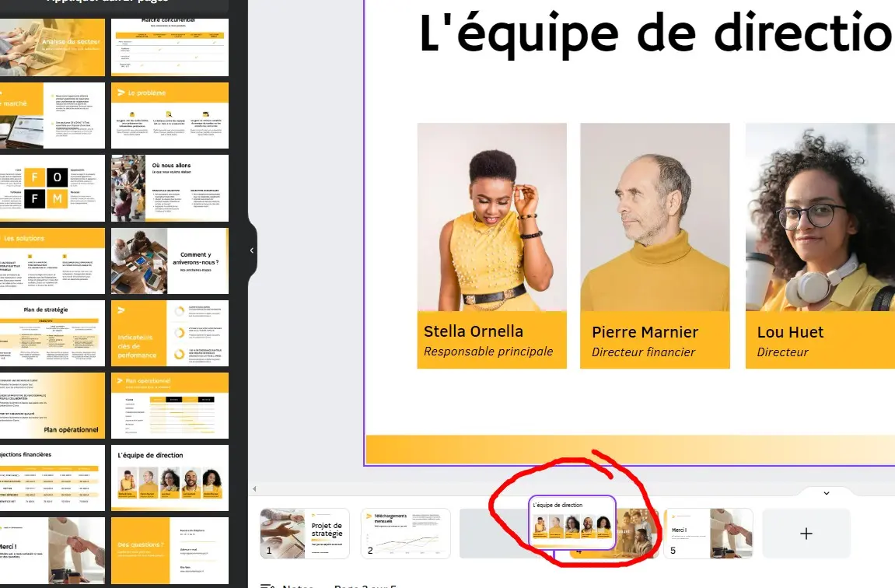Apply the 'Plan de stratégie' template page

point(53,334)
